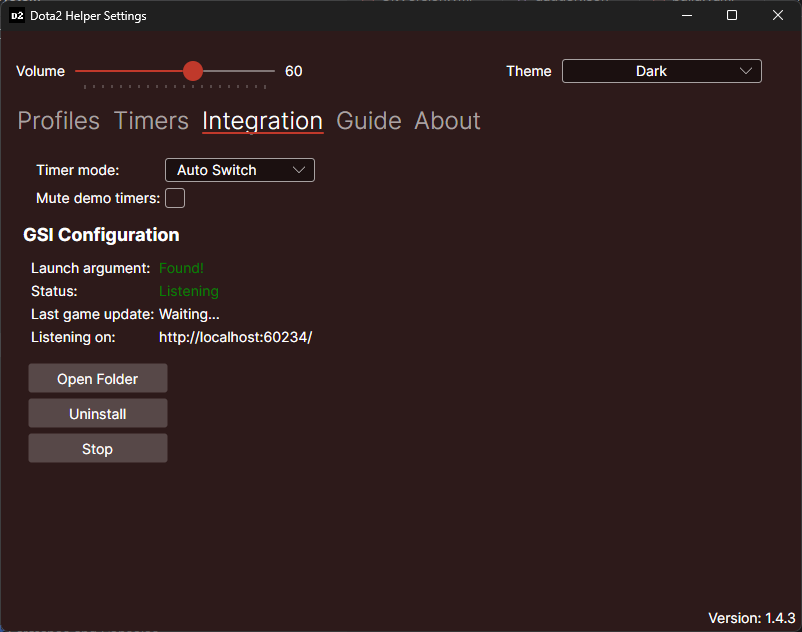
Task: Click the red volume slider handle
Action: (x=192, y=71)
